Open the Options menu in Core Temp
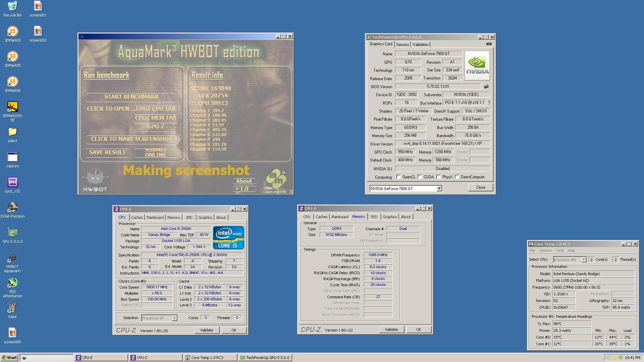The image size is (644, 362). [x=545, y=250]
